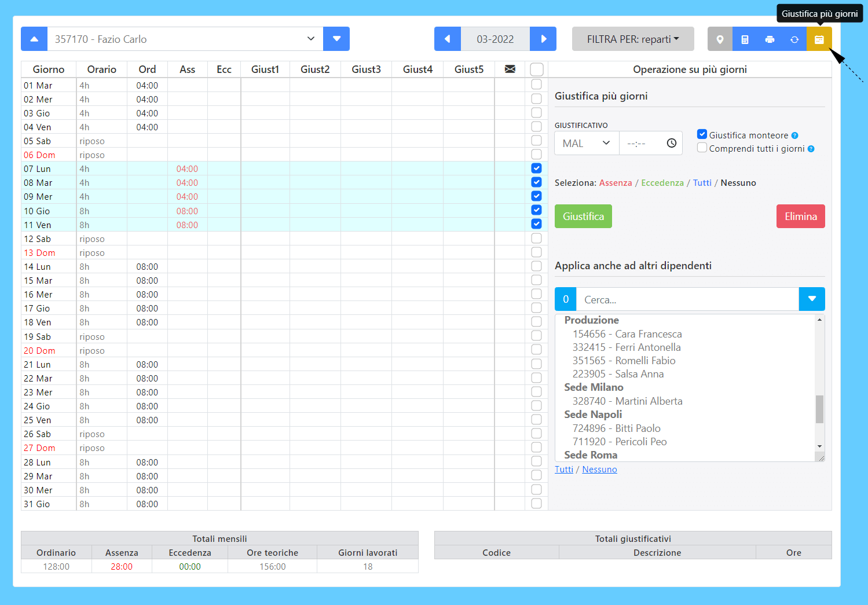Click the 03-2022 month field
868x605 pixels.
495,39
